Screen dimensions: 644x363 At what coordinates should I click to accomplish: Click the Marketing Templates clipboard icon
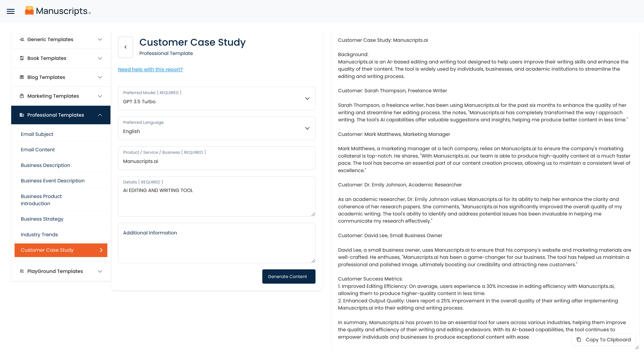pos(22,96)
